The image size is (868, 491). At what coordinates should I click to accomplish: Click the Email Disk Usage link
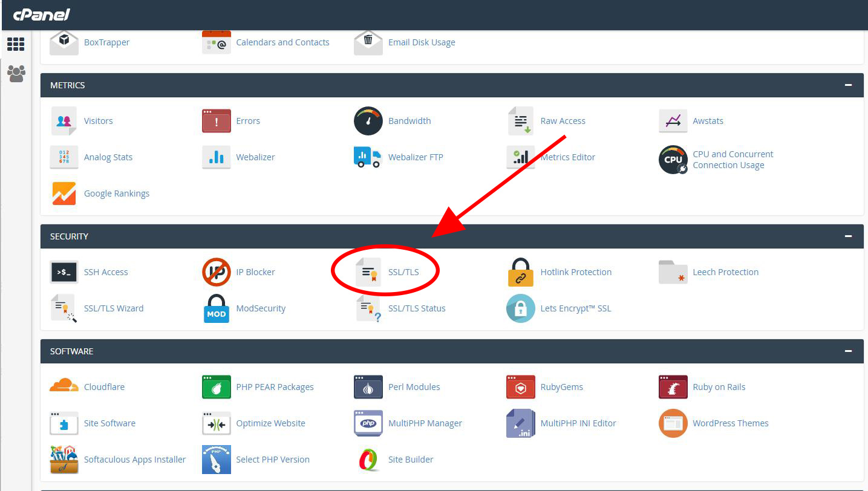coord(422,42)
